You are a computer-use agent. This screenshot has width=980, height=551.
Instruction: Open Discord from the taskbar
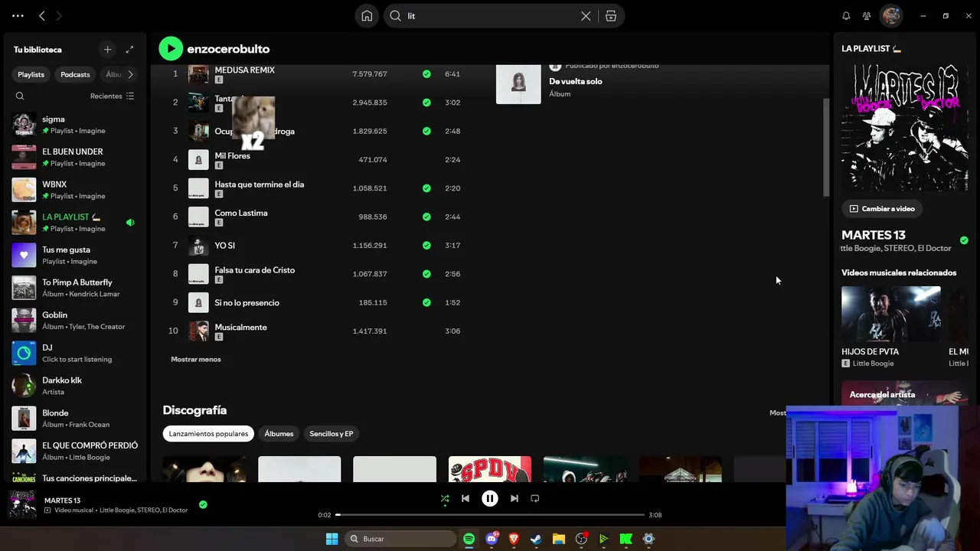point(492,539)
